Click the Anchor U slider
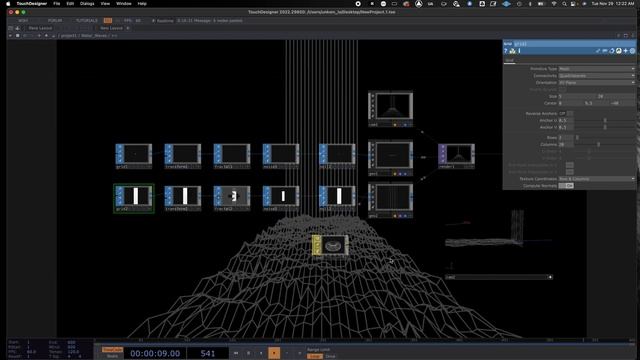Image resolution: width=640 pixels, height=360 pixels. pyautogui.click(x=605, y=120)
